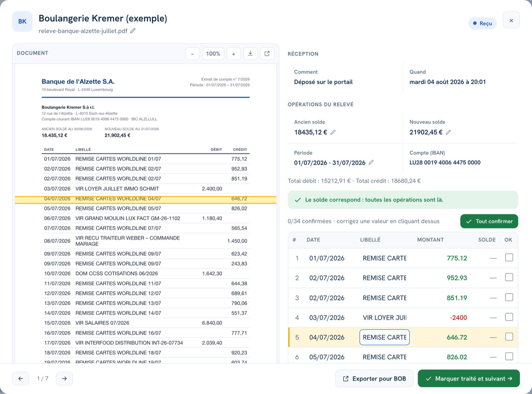Reset zoom via the 100% button
Image resolution: width=532 pixels, height=394 pixels.
(213, 54)
